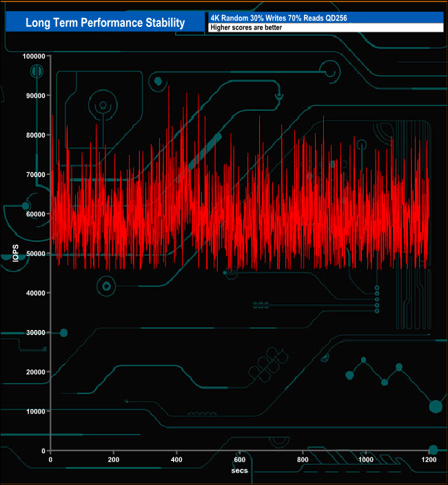
Task: Select the 20000 y-axis tick label
Action: pyautogui.click(x=34, y=372)
